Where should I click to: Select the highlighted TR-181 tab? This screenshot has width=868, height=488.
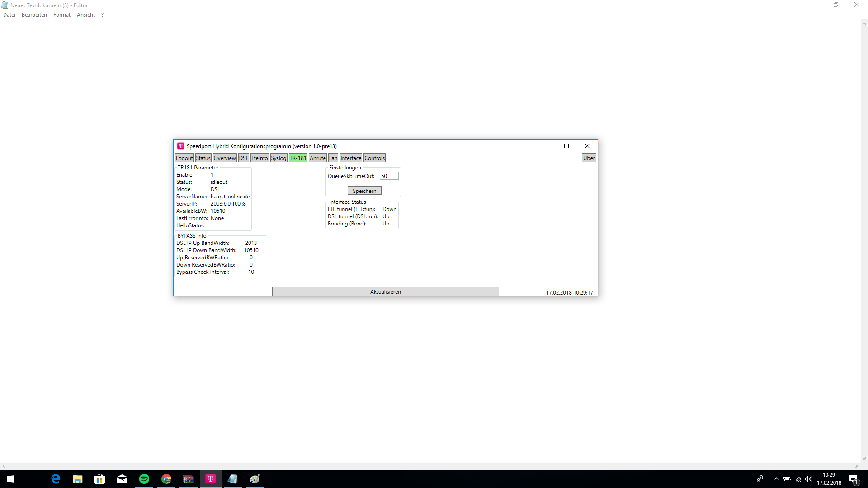(x=298, y=158)
